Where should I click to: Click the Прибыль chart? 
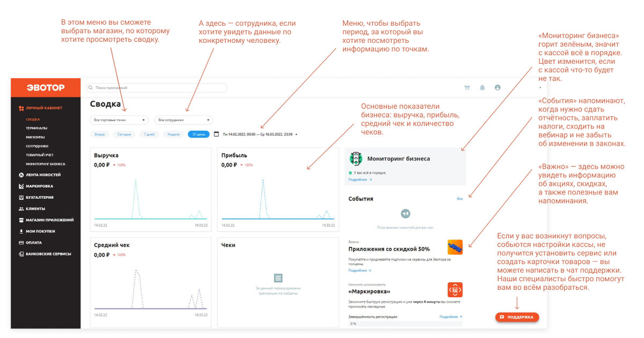click(279, 199)
